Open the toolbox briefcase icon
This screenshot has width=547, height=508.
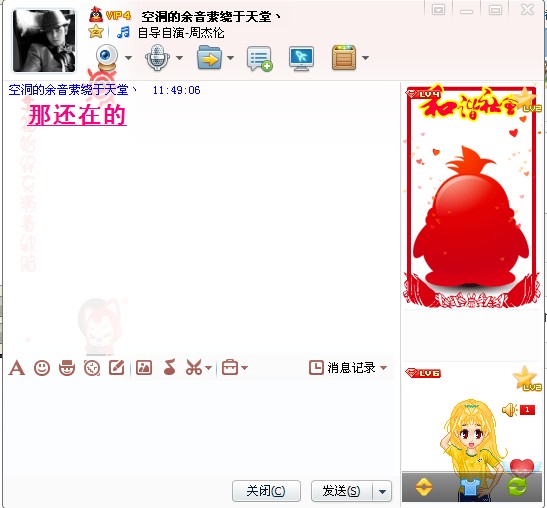[x=230, y=367]
